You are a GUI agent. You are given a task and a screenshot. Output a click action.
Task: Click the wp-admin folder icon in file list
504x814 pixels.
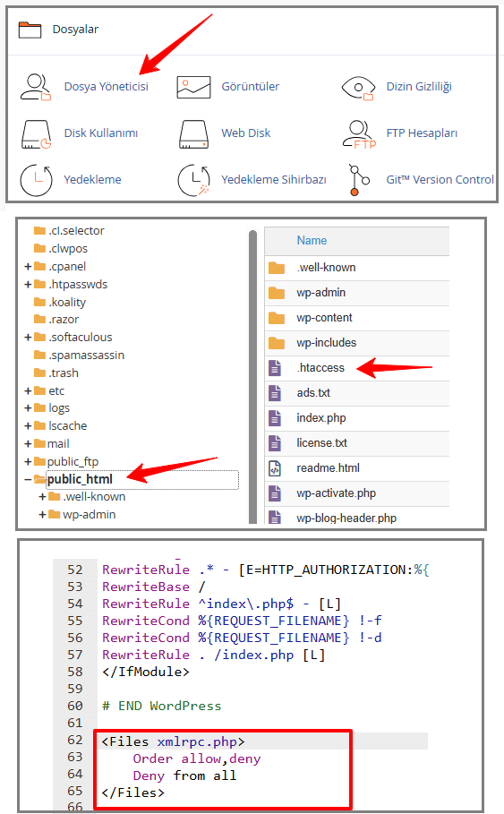point(277,293)
